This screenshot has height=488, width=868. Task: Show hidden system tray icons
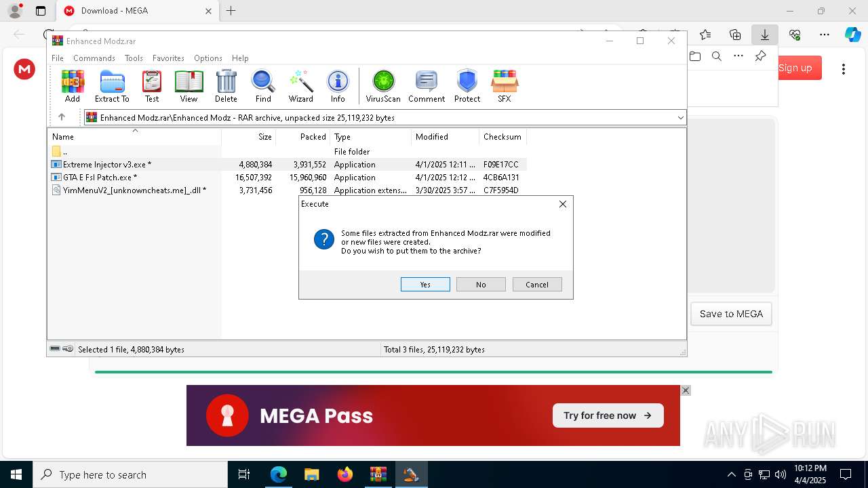pos(731,474)
